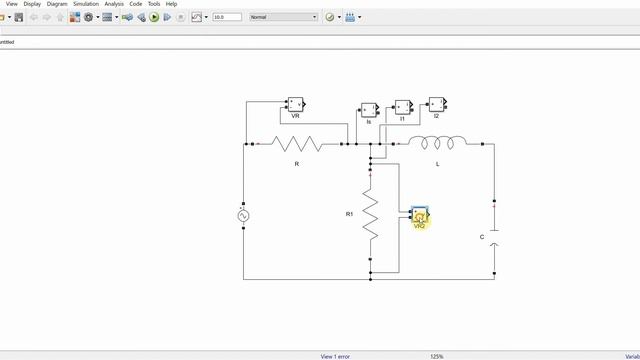The image size is (640, 360).
Task: Click the R label under the resistor
Action: pos(297,164)
